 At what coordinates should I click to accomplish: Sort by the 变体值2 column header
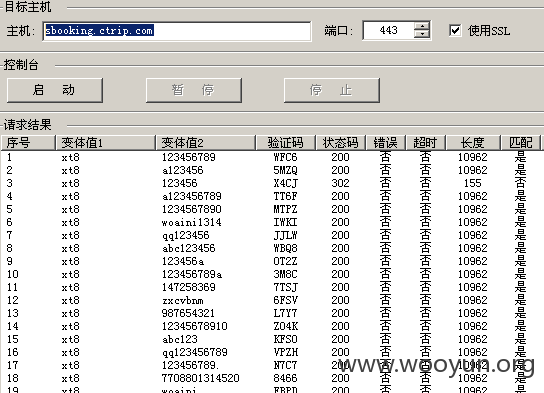tap(205, 143)
